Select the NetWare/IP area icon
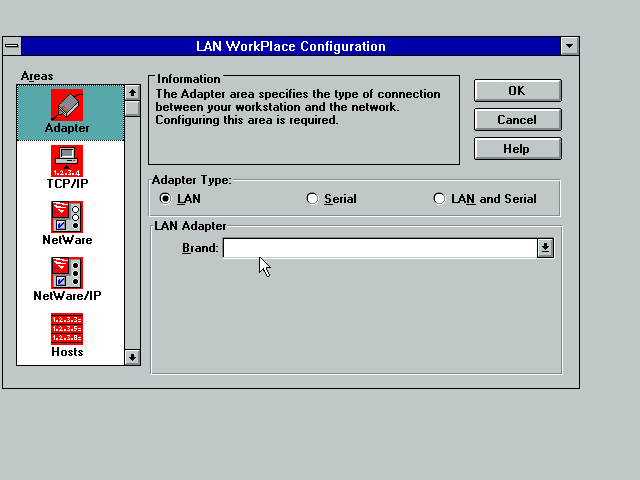This screenshot has width=640, height=480. click(67, 273)
